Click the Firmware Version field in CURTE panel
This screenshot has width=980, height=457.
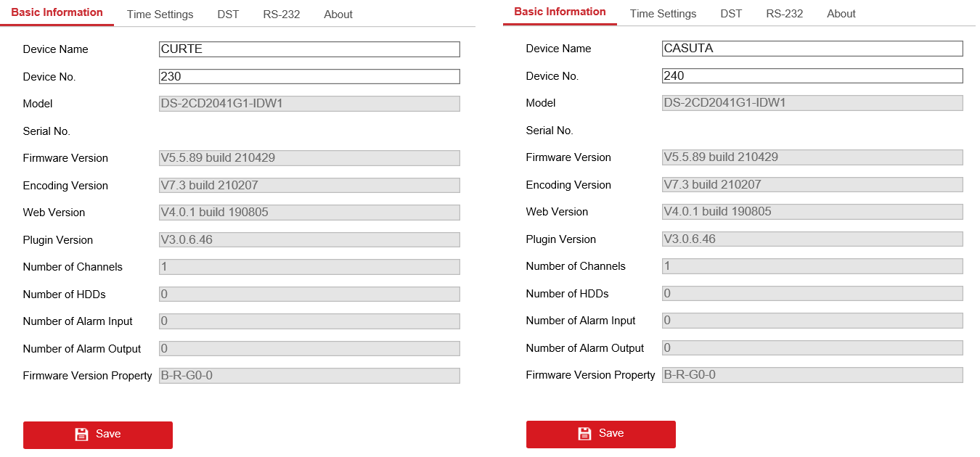(309, 158)
